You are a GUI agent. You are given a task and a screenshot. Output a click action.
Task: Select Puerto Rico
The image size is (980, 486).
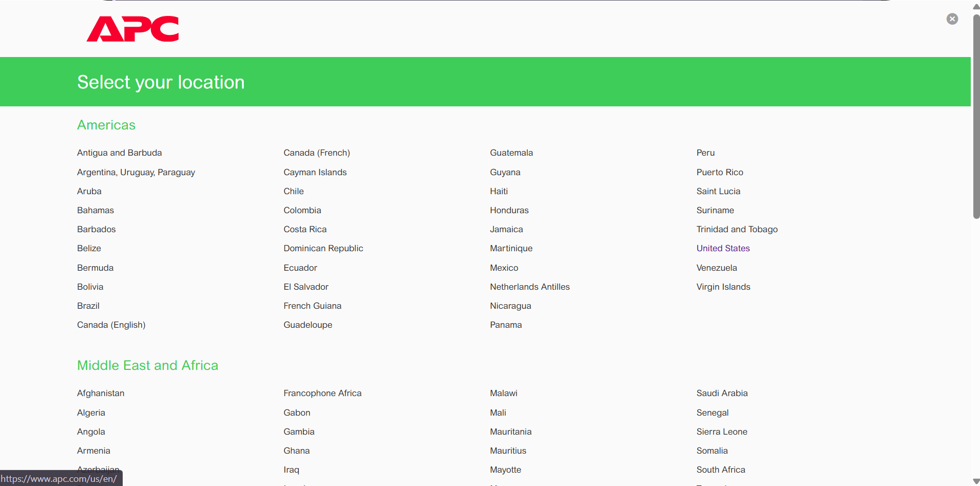(x=720, y=172)
